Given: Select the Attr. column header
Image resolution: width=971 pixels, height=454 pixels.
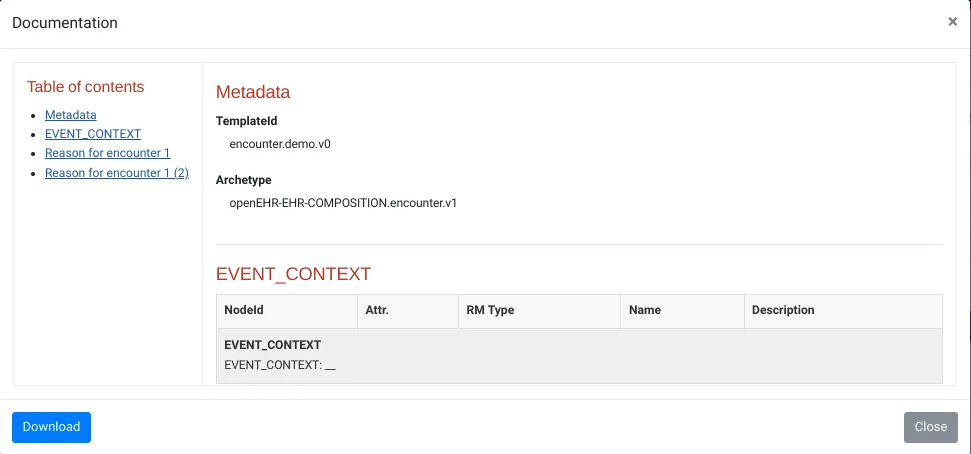Looking at the screenshot, I should click(377, 310).
